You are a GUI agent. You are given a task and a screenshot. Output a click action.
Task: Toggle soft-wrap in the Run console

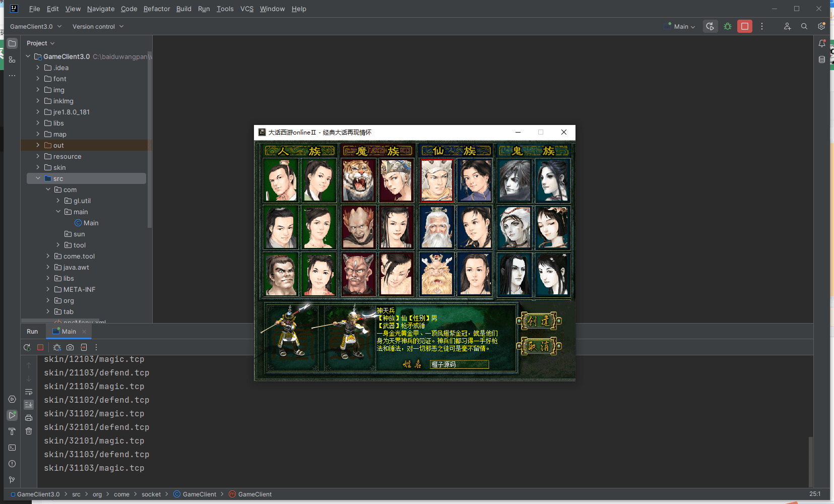coord(29,392)
